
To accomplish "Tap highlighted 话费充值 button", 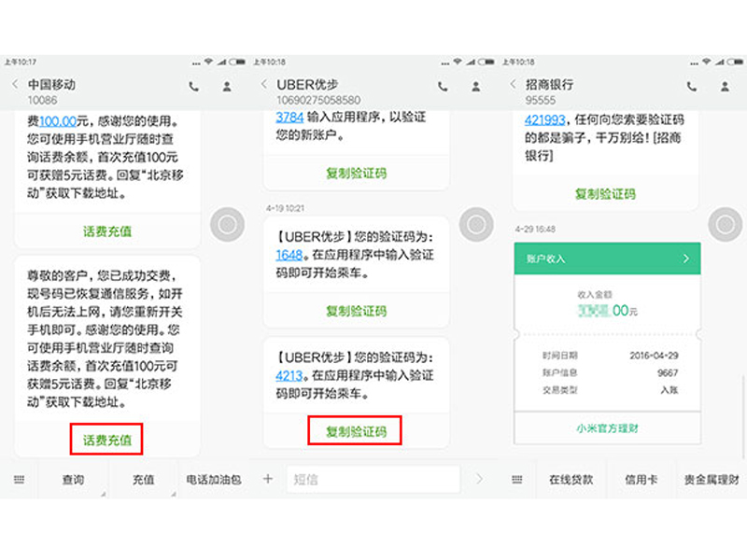I will [x=106, y=440].
